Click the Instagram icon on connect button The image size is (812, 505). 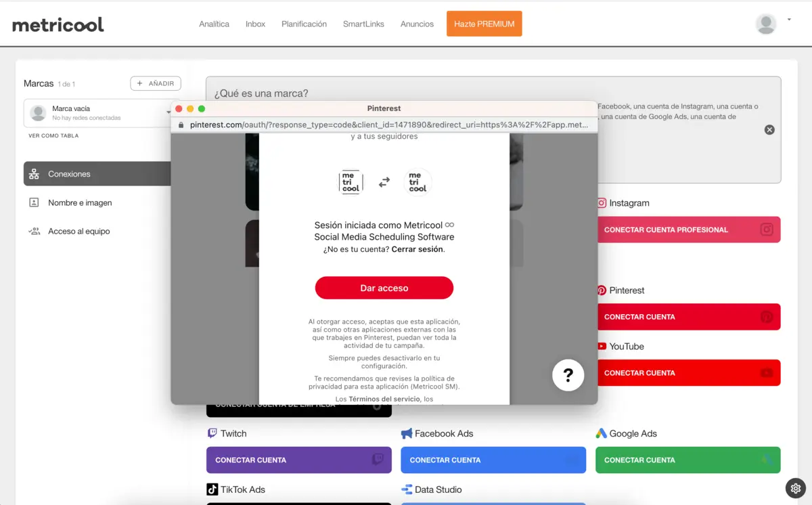tap(766, 229)
